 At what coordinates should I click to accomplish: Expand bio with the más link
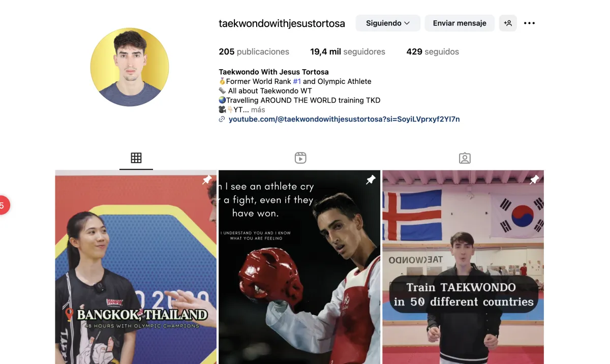258,110
